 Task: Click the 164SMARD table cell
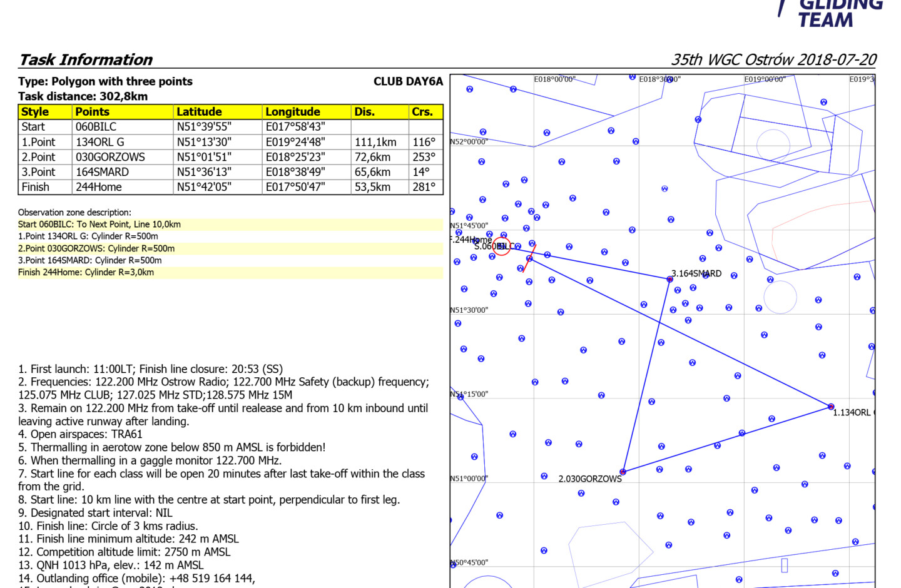tap(102, 172)
